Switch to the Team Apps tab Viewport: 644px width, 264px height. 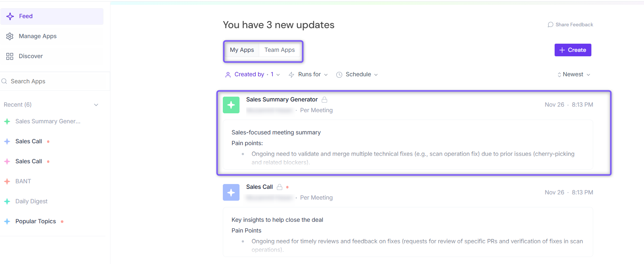(280, 50)
